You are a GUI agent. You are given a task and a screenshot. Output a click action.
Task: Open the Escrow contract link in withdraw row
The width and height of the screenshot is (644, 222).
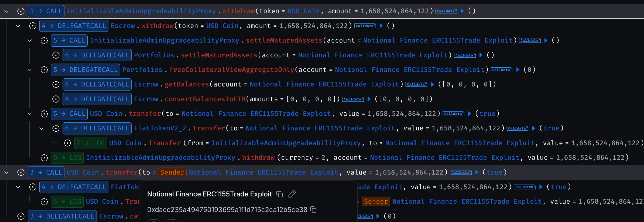[x=123, y=26]
